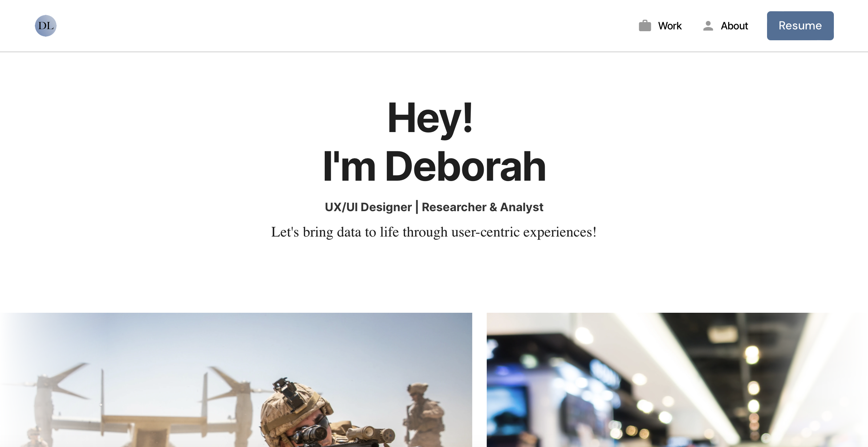This screenshot has width=868, height=447.
Task: Click the "Hey!" headline text
Action: pos(430,118)
